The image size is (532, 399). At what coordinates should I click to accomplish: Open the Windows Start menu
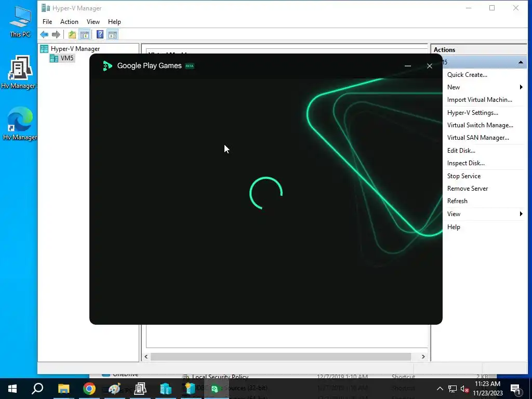12,389
